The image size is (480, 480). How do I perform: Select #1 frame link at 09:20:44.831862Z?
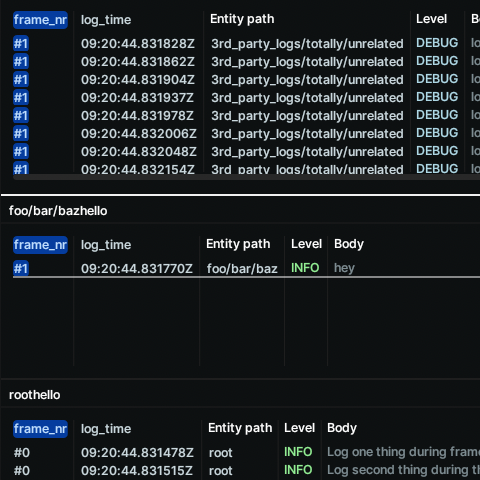point(21,62)
